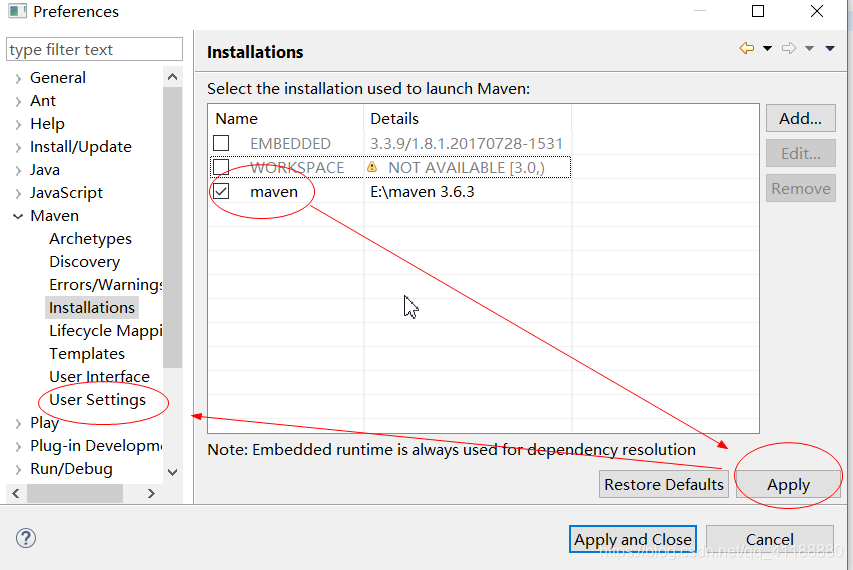Click the tree scrollbar up arrow
The width and height of the screenshot is (853, 570).
(x=172, y=77)
